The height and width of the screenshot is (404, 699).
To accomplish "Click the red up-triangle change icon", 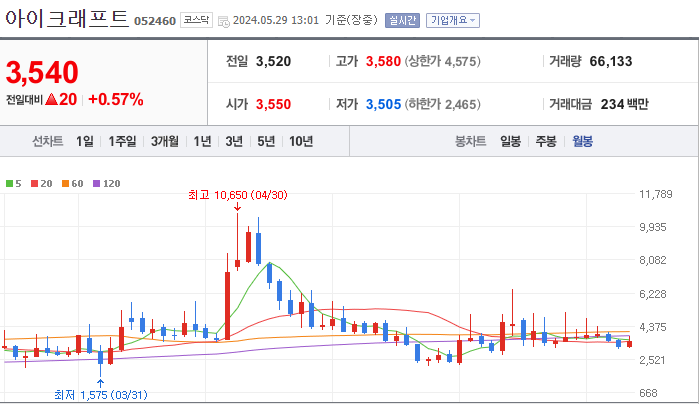I will [52, 99].
